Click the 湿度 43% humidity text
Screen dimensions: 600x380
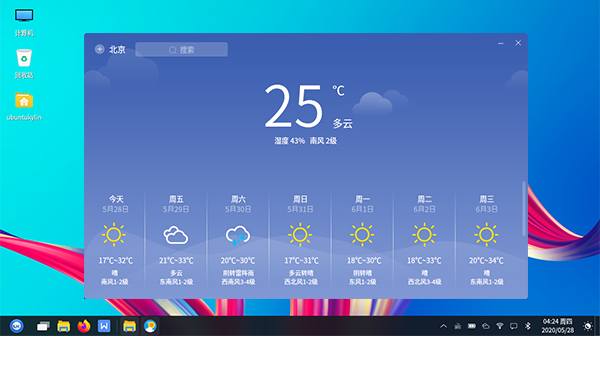[x=289, y=141]
